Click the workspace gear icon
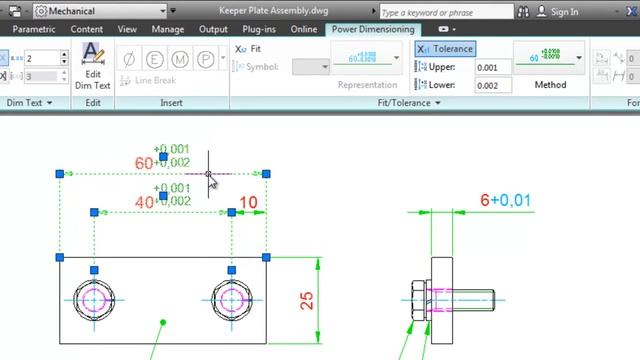 pyautogui.click(x=41, y=11)
